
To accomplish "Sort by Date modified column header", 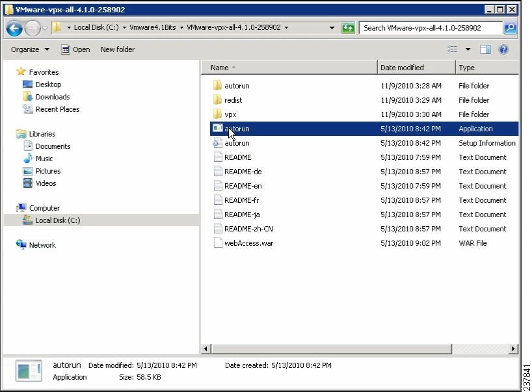I will (x=416, y=68).
